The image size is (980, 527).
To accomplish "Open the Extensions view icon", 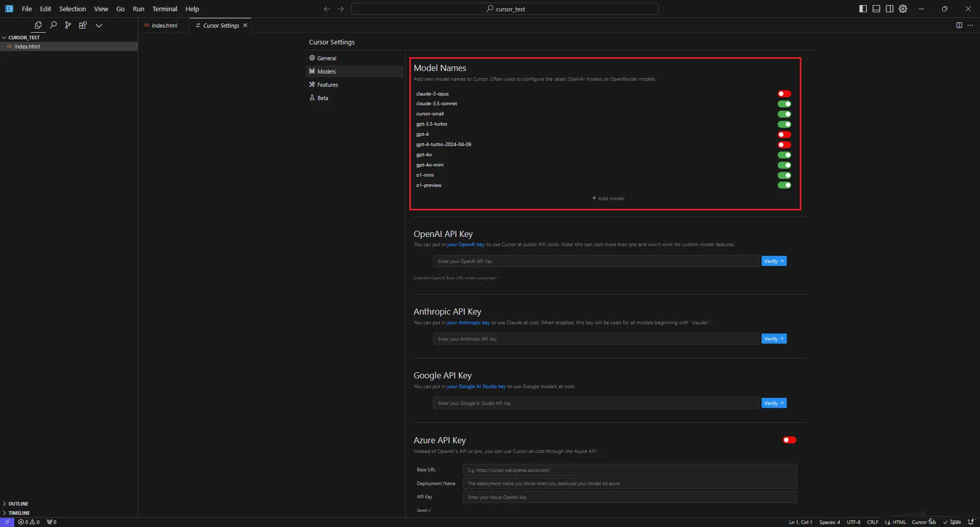I will [x=83, y=25].
